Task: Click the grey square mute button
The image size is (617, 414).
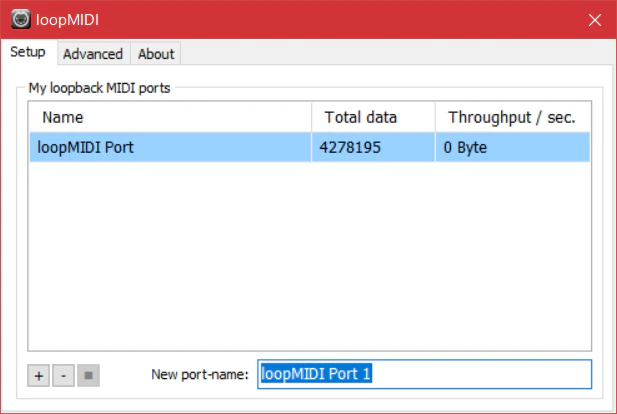Action: (88, 375)
